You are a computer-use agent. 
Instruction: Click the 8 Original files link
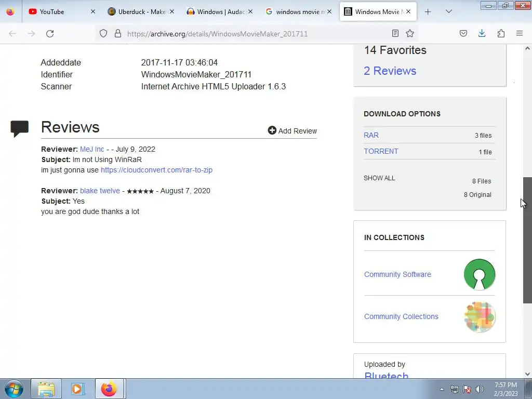(477, 195)
